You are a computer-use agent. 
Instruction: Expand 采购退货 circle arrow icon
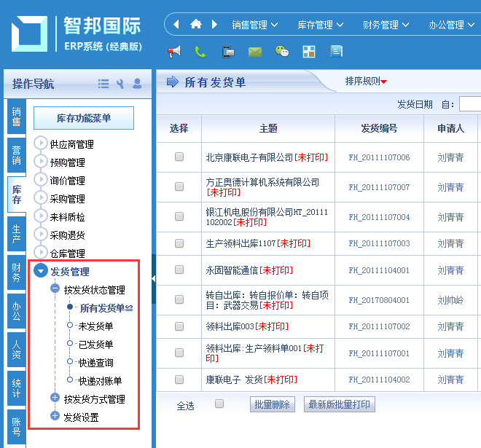pos(41,234)
